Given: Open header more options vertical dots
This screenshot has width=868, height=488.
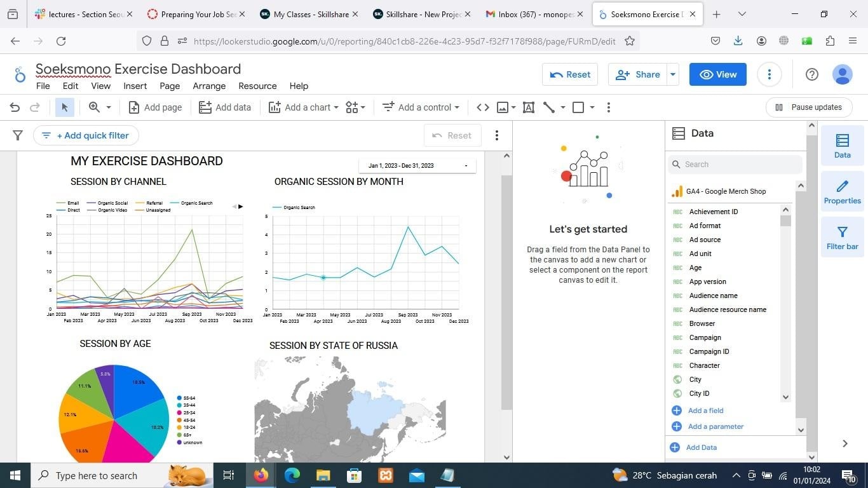Looking at the screenshot, I should (x=769, y=74).
